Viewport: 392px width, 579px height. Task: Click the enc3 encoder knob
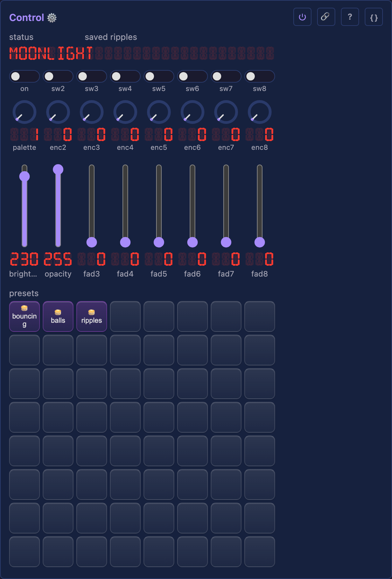pyautogui.click(x=92, y=112)
